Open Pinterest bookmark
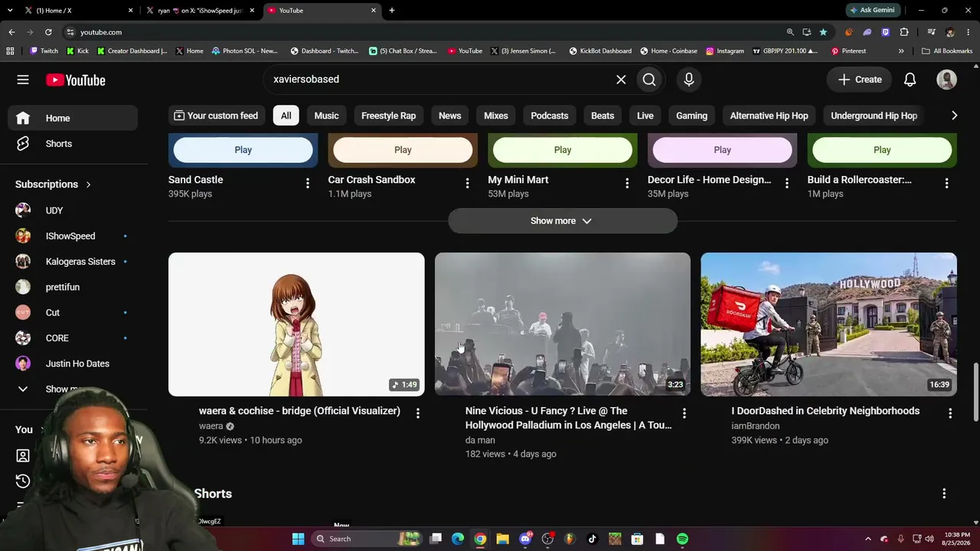This screenshot has height=551, width=980. point(848,51)
